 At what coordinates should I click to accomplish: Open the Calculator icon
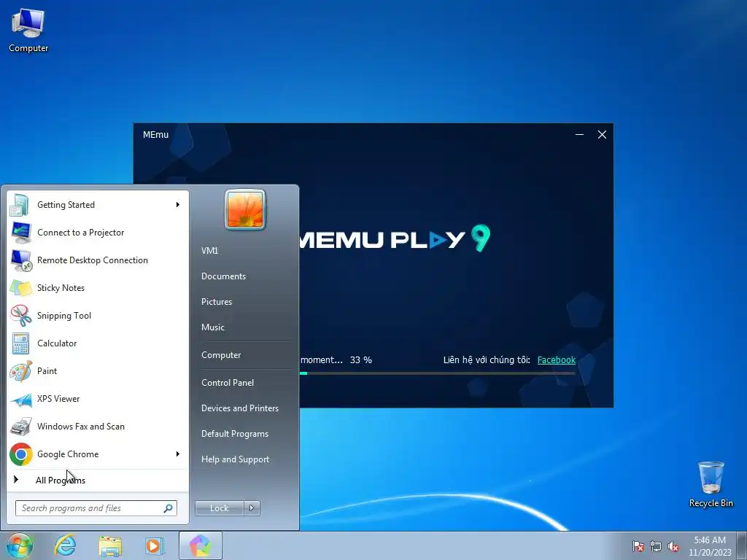click(x=21, y=343)
